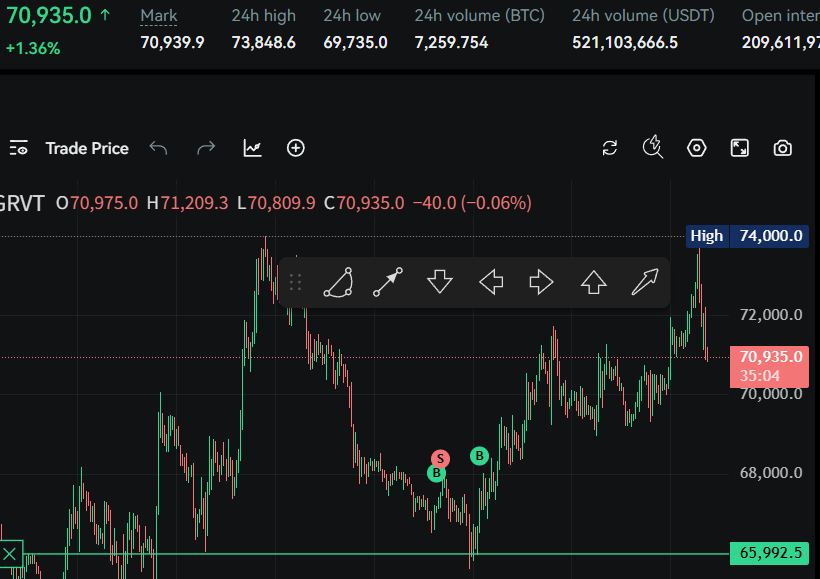The width and height of the screenshot is (820, 579).
Task: Grab the drawing toolbar drag handle
Action: pos(295,282)
